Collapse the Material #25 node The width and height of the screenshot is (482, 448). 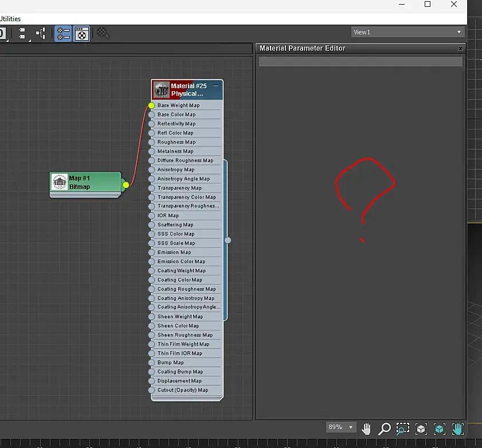coord(216,85)
